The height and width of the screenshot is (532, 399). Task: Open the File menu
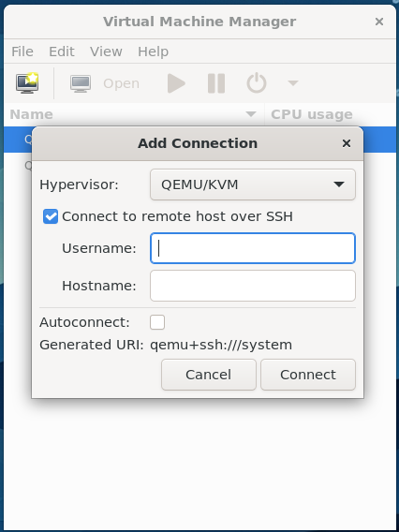click(x=22, y=52)
